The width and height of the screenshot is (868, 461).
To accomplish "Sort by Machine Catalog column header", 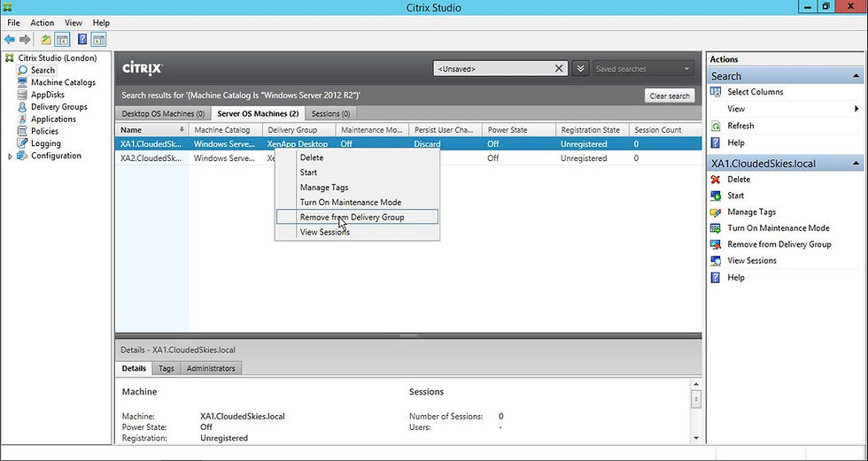I will pos(225,130).
